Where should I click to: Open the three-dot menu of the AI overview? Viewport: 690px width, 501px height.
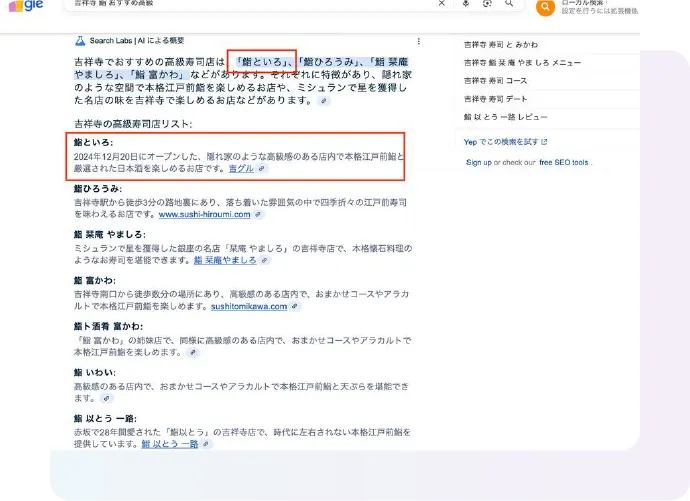[x=418, y=41]
